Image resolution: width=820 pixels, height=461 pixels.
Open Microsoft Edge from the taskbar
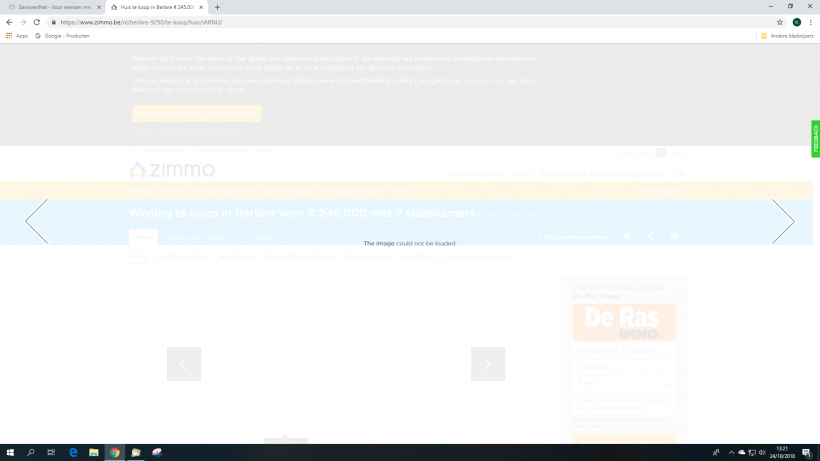click(73, 452)
